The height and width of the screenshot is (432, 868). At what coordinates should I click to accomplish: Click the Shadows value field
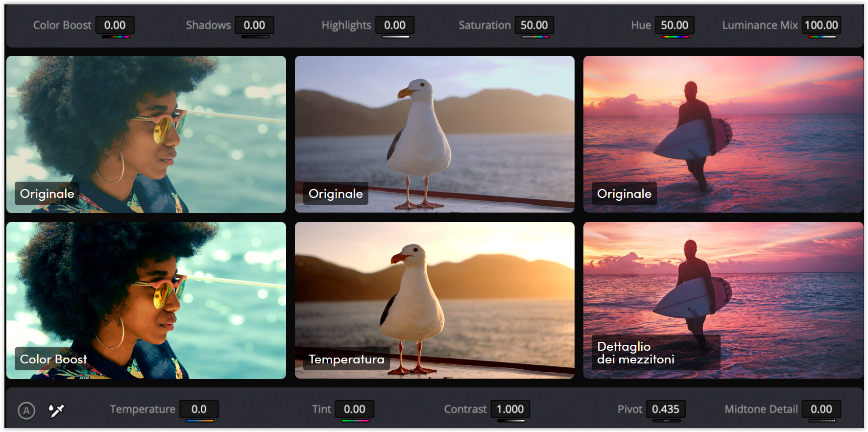point(254,25)
